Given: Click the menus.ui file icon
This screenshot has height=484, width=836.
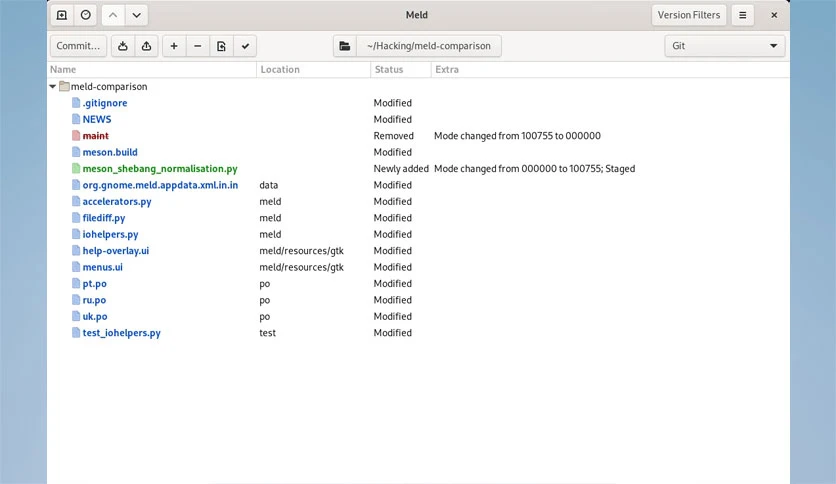Looking at the screenshot, I should point(76,267).
